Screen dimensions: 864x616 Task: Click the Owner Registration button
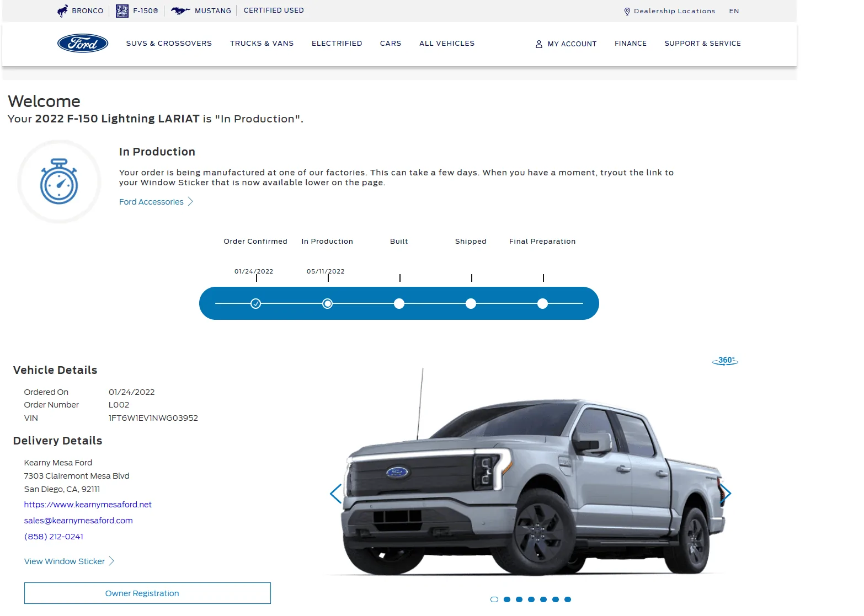coord(147,593)
